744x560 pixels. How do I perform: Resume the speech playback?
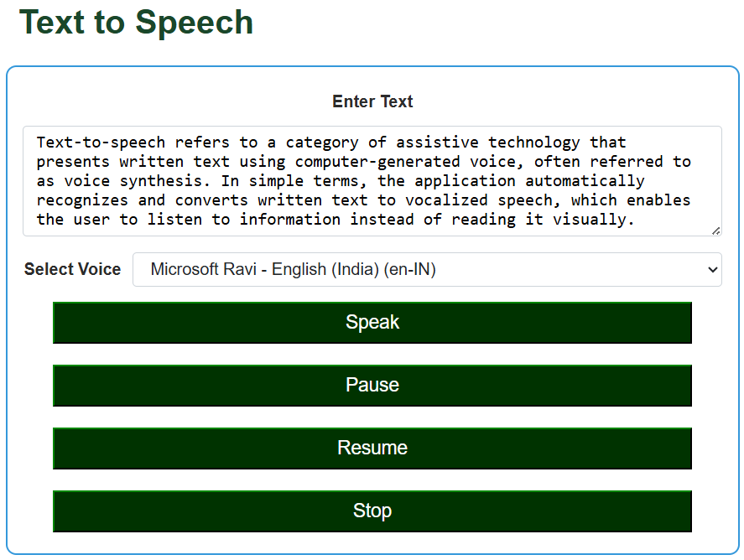[372, 449]
